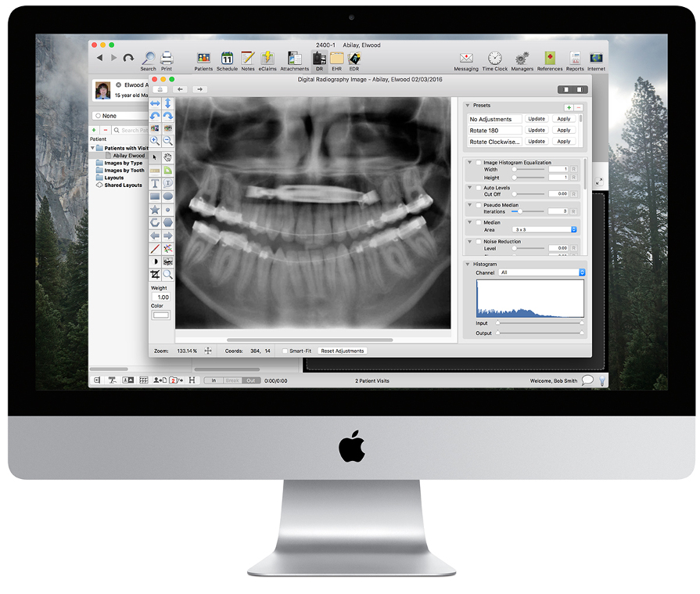Select the ellipse shape tool
The height and width of the screenshot is (594, 700).
168,196
